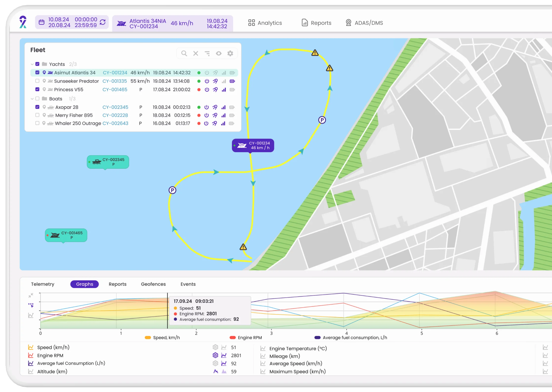Toggle Fleet visibility eye icon
This screenshot has width=552, height=392.
click(219, 53)
